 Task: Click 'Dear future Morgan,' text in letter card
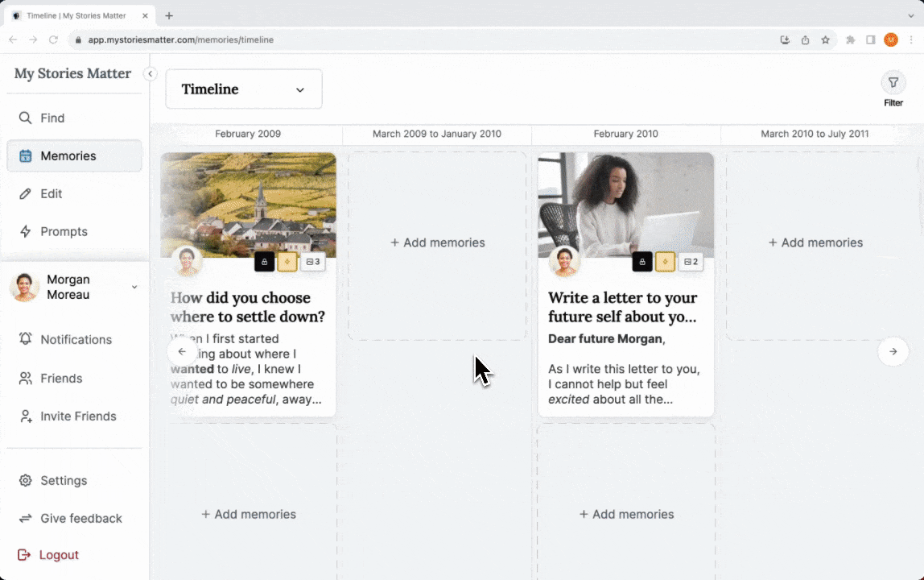tap(606, 338)
